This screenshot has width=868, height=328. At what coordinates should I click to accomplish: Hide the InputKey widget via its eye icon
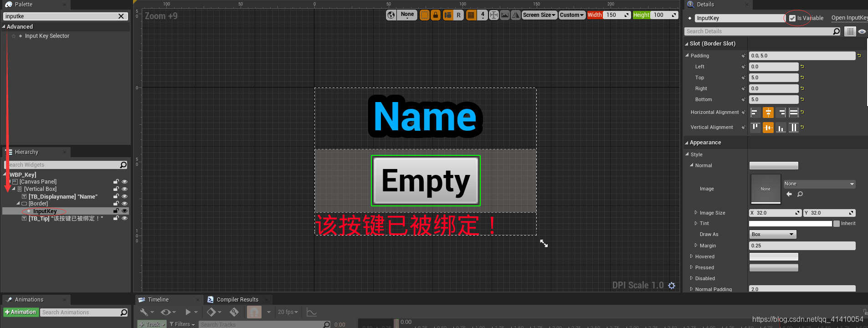[x=124, y=211]
